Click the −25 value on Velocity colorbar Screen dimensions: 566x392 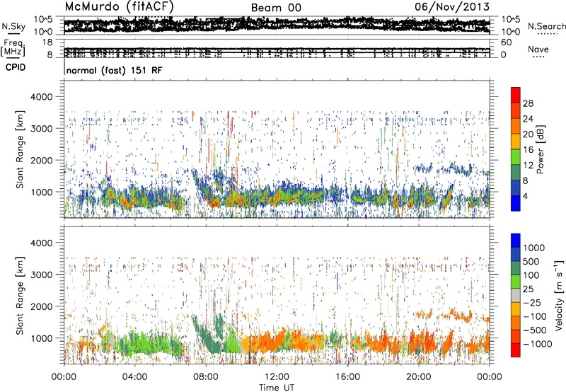(531, 302)
